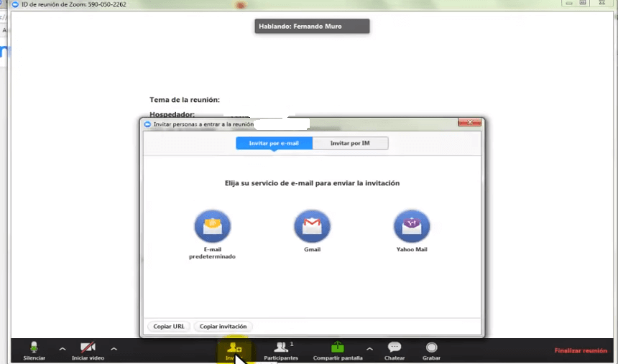Close the invite dialog window
618x364 pixels.
(469, 122)
